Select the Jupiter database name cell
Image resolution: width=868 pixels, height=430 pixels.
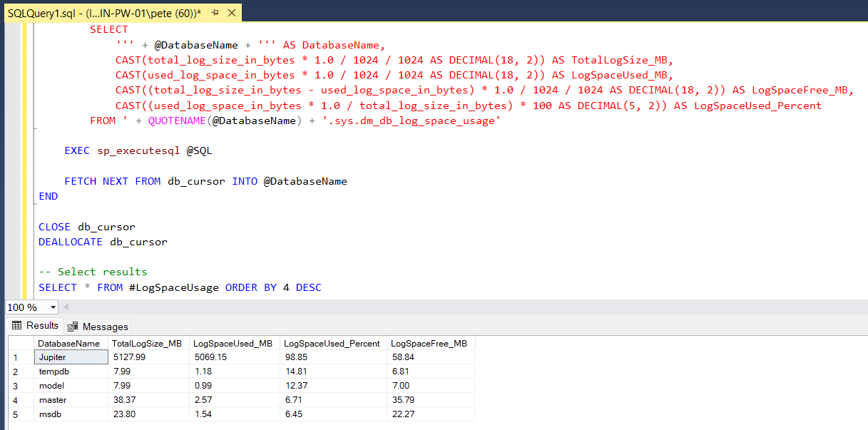tap(70, 357)
